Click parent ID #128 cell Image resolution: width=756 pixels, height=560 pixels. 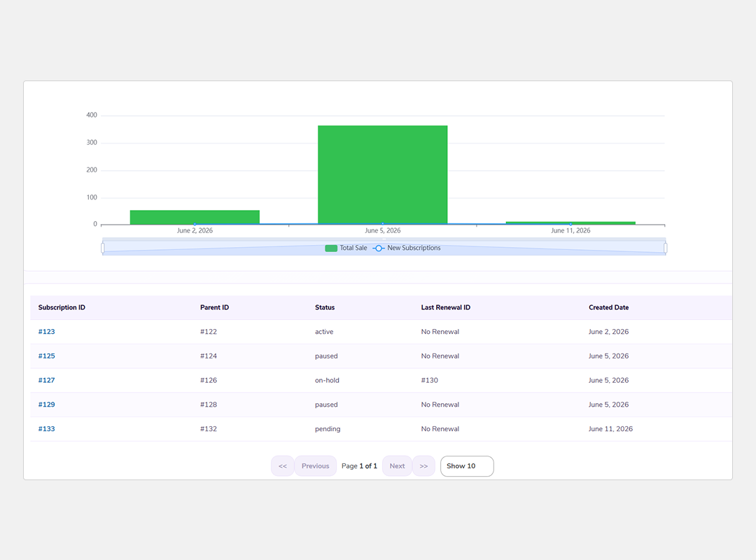[x=209, y=405]
